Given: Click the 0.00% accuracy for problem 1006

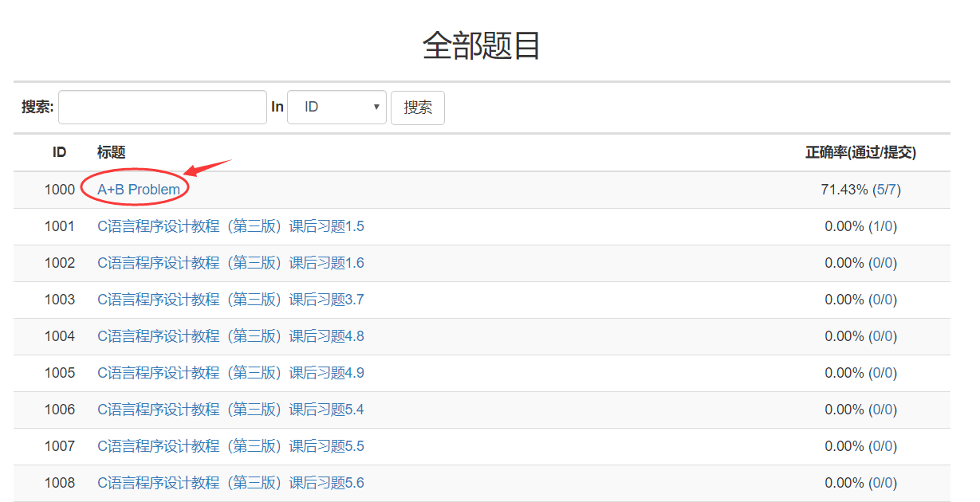Looking at the screenshot, I should (844, 410).
